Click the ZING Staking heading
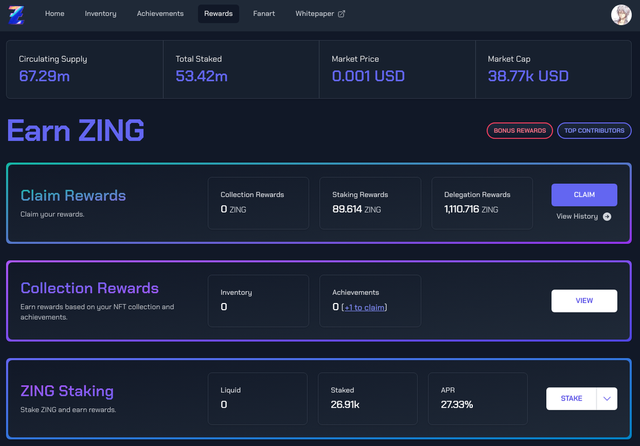The width and height of the screenshot is (640, 446). pyautogui.click(x=67, y=391)
